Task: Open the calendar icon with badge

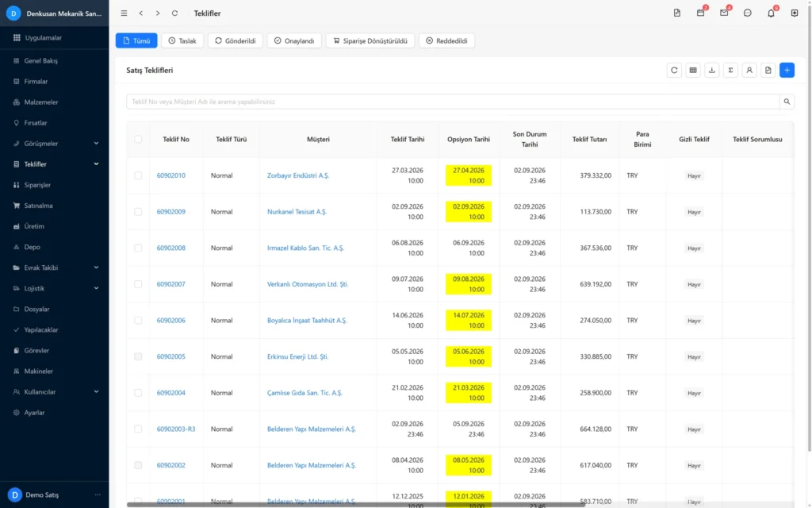Action: 701,13
